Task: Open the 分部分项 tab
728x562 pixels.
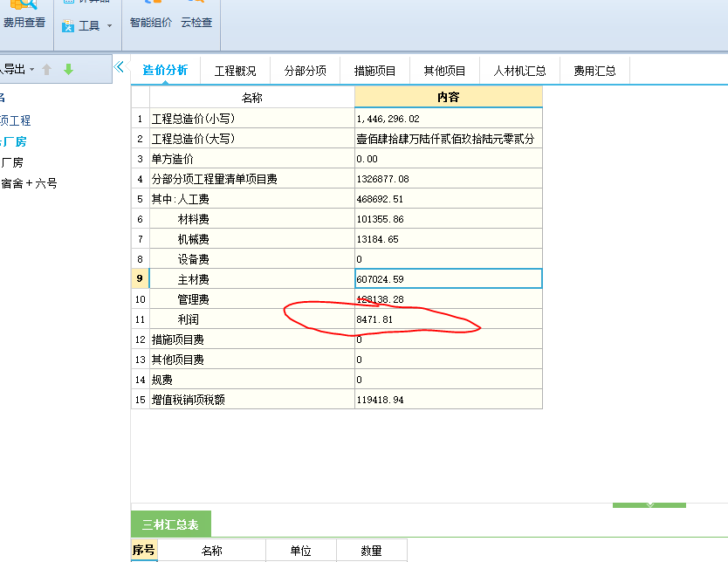Action: [305, 71]
